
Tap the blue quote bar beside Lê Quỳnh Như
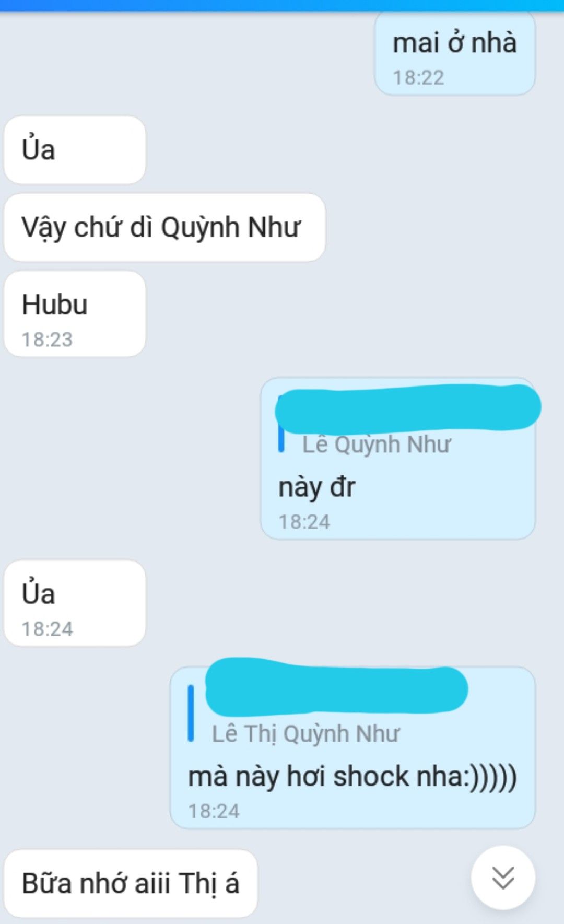pos(281,424)
